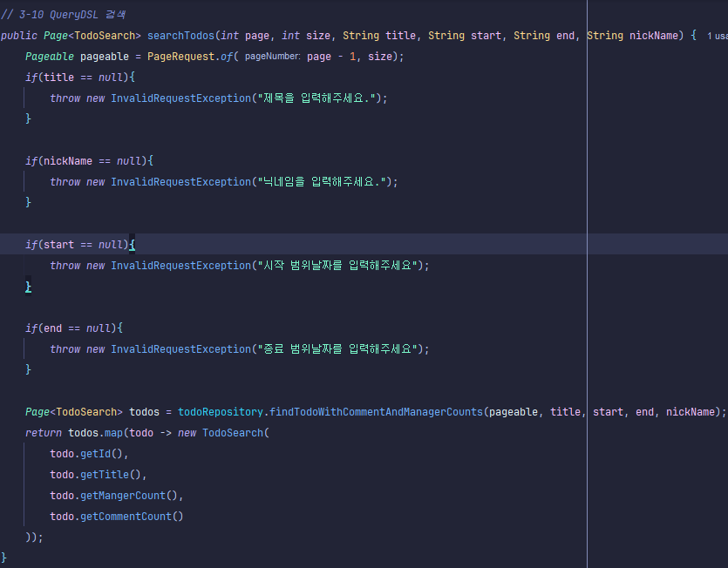
Task: Click the PageRequest class reference
Action: click(x=181, y=57)
